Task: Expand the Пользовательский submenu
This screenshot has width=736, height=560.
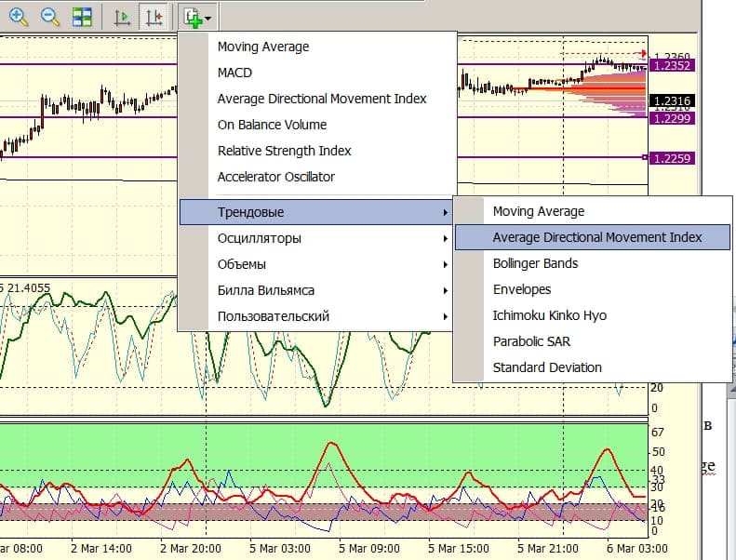Action: [315, 316]
